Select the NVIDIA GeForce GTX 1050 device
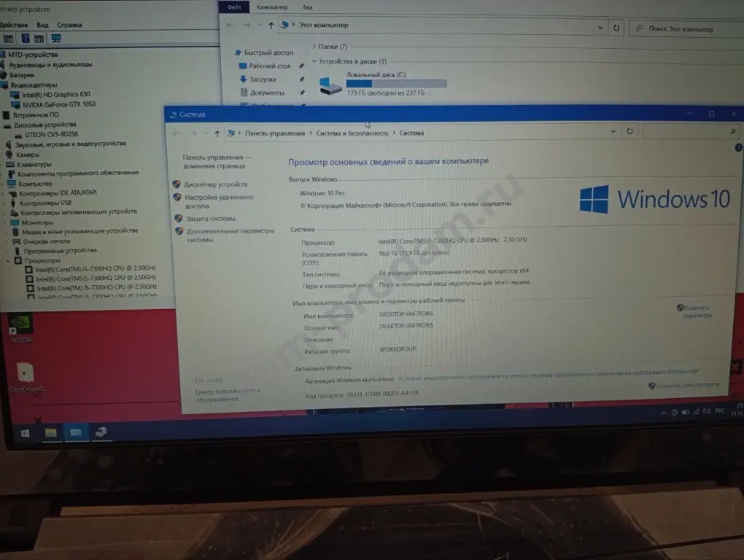744x560 pixels. [x=58, y=104]
